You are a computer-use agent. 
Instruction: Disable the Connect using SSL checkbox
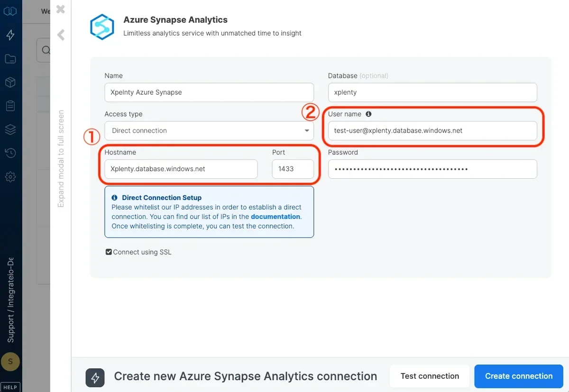click(x=109, y=252)
